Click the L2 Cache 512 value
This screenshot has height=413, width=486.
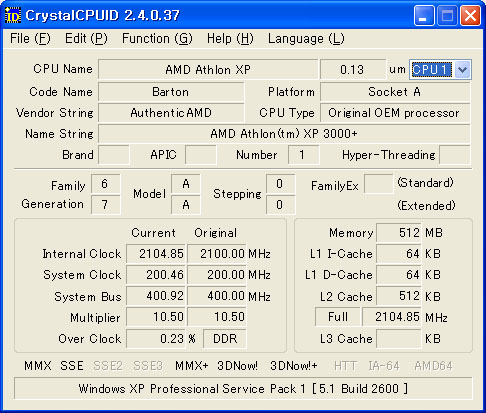(x=399, y=296)
